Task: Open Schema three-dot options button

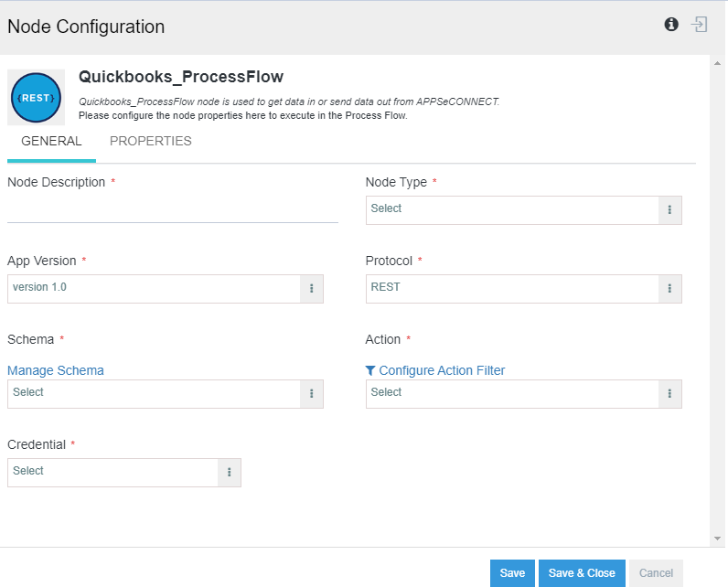Action: 312,394
